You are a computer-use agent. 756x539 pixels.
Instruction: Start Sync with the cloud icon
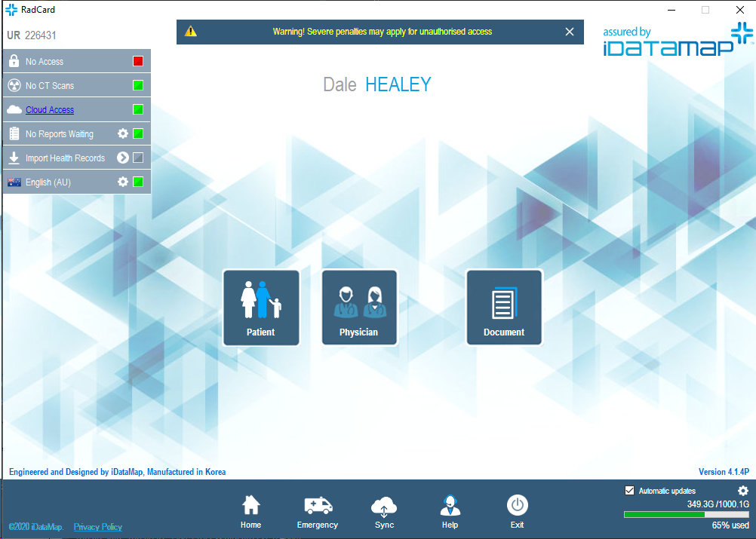[x=384, y=511]
